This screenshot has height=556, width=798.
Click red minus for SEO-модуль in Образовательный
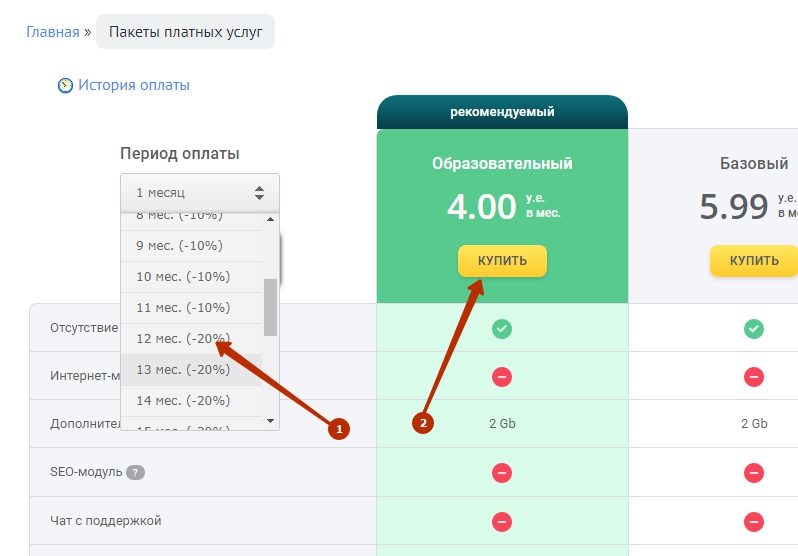point(502,472)
